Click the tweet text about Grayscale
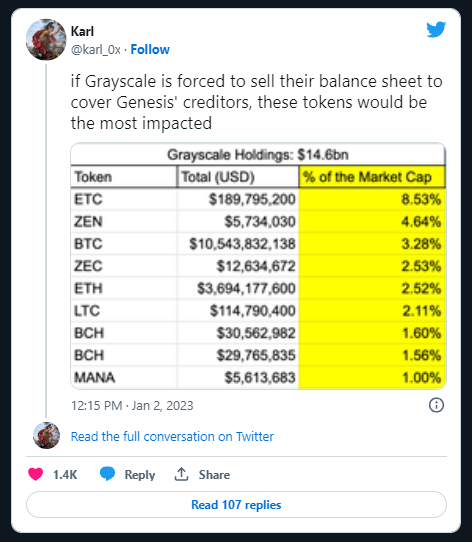Screen dimensions: 472x542 click(x=257, y=102)
